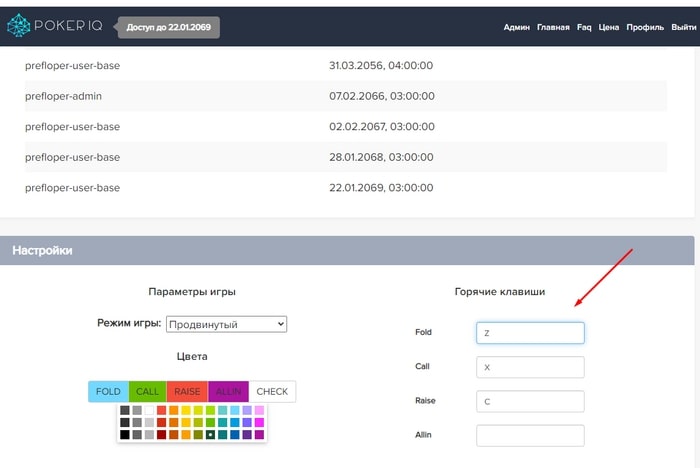The image size is (700, 468).
Task: Click the Настройки section header
Action: click(x=347, y=251)
